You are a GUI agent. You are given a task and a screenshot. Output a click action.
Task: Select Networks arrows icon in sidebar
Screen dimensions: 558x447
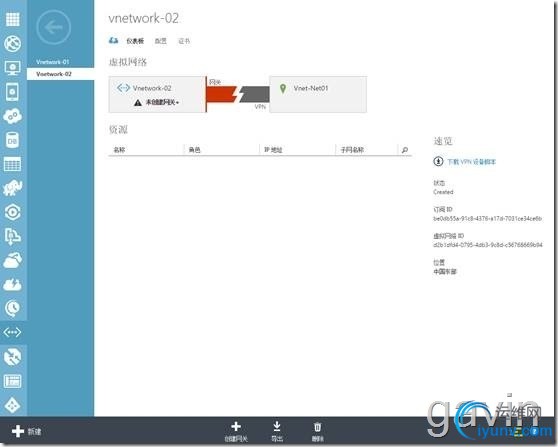(12, 332)
